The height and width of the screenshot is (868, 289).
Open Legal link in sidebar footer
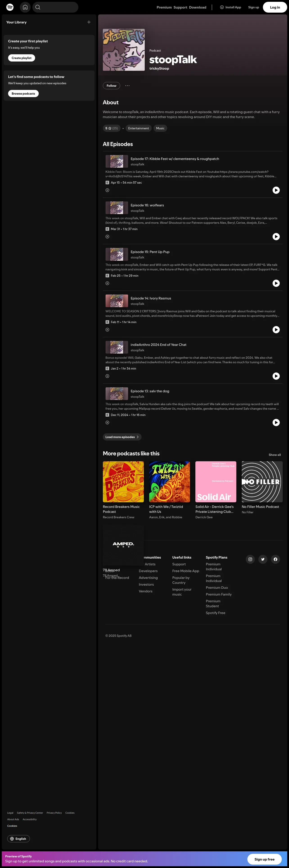(x=10, y=813)
